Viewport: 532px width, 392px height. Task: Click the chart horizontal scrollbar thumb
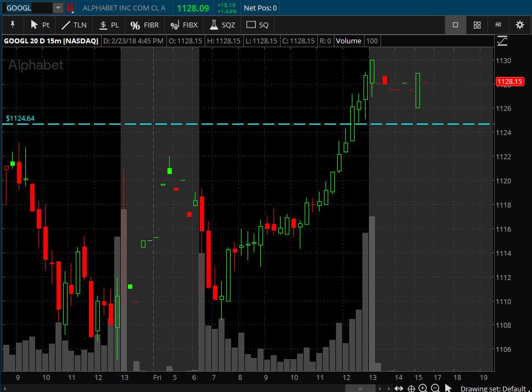click(360, 389)
